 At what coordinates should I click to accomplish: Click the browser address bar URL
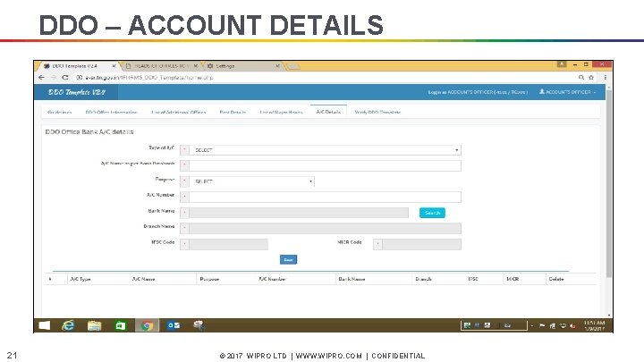(x=149, y=77)
